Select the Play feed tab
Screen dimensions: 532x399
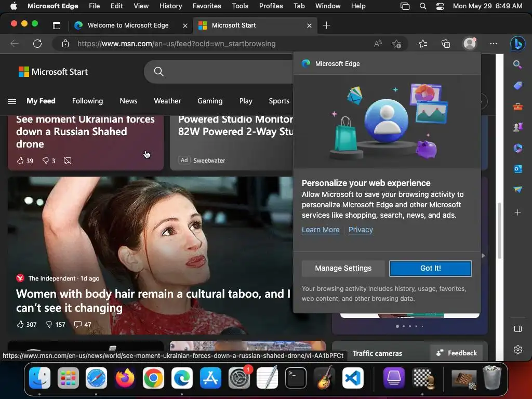click(246, 101)
